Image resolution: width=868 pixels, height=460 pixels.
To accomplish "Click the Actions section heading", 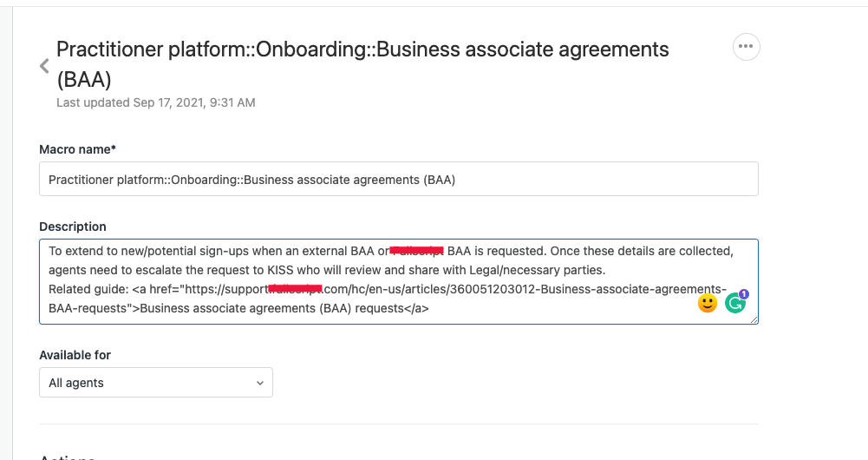I will 68,456.
